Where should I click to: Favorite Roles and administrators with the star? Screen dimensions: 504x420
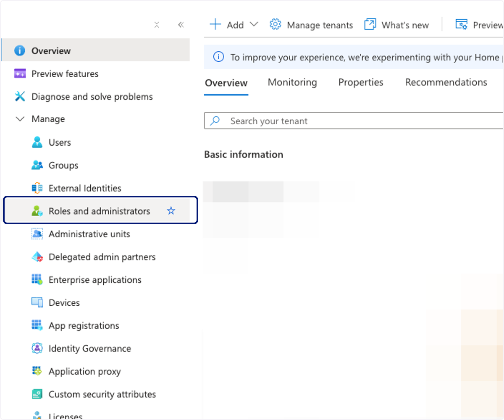tap(171, 211)
